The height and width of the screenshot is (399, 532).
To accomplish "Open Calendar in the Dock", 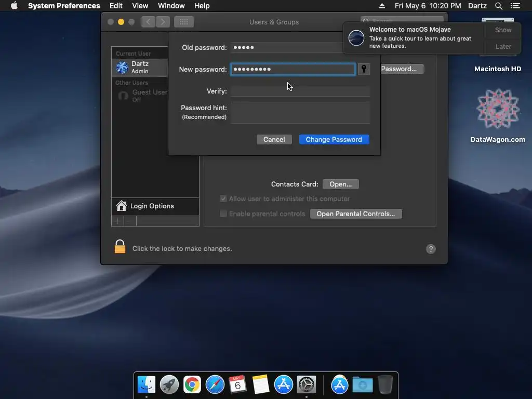I will [237, 385].
